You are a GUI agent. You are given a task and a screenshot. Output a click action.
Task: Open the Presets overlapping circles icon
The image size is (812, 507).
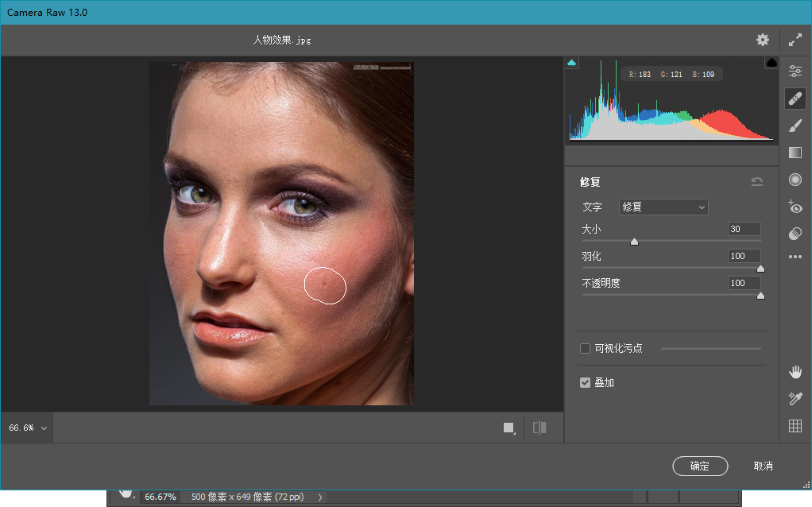pos(795,234)
